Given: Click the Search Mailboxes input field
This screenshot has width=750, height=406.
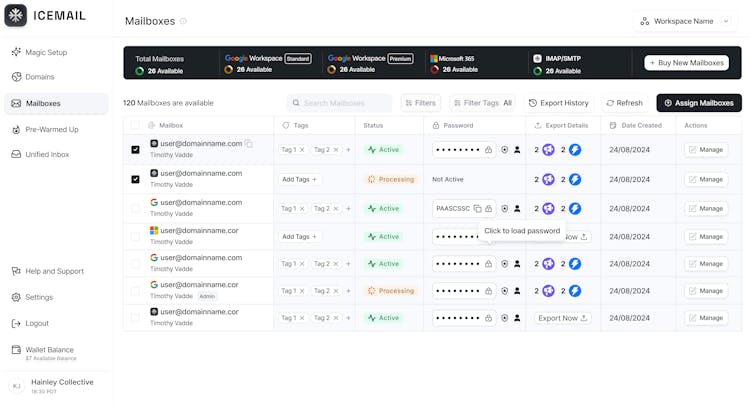Looking at the screenshot, I should [x=340, y=103].
